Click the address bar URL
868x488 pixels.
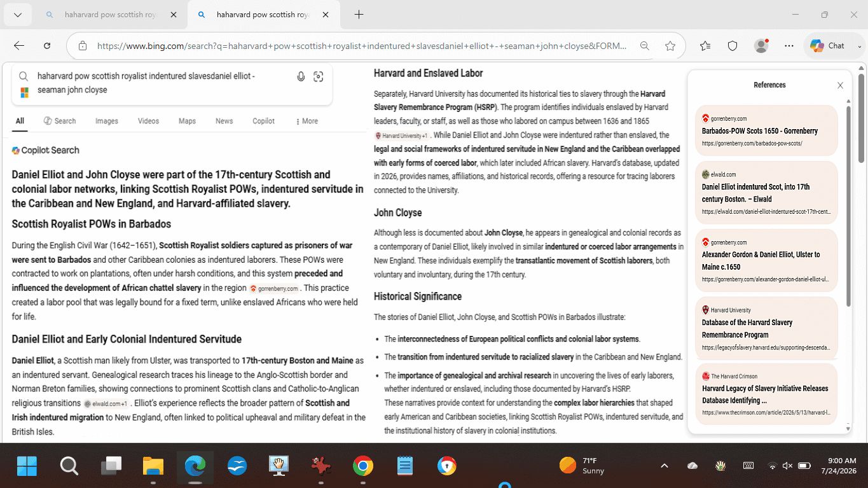pos(361,46)
